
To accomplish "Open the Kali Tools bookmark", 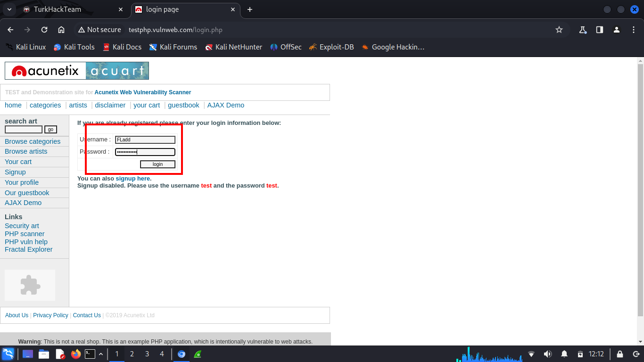I will pyautogui.click(x=74, y=47).
